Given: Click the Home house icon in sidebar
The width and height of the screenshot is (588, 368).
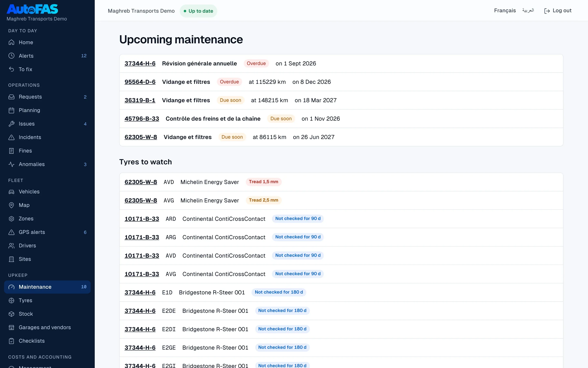Looking at the screenshot, I should pos(11,42).
